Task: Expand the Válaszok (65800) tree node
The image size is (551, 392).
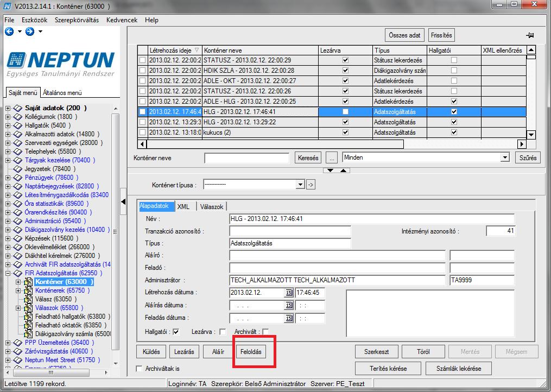Action: [18, 308]
